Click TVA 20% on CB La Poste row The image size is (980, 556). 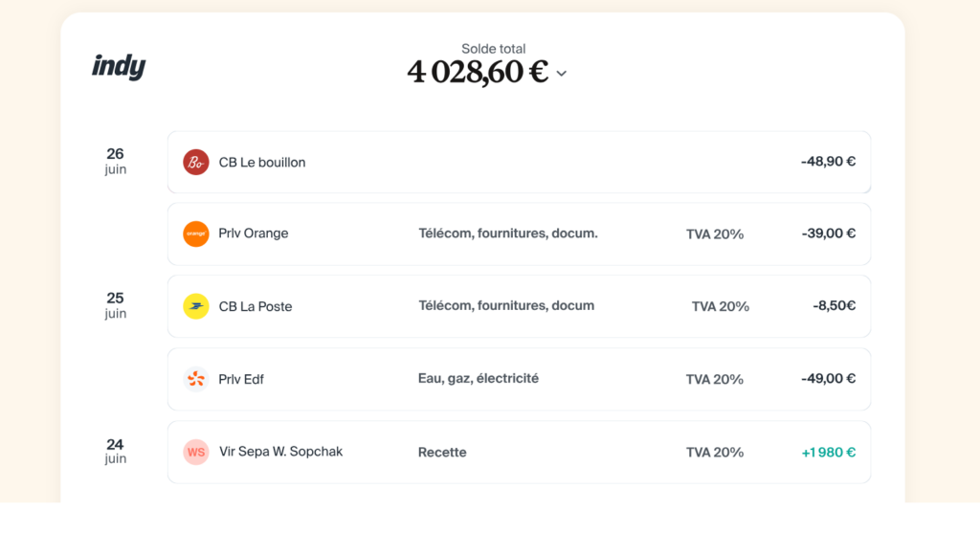[x=721, y=307]
